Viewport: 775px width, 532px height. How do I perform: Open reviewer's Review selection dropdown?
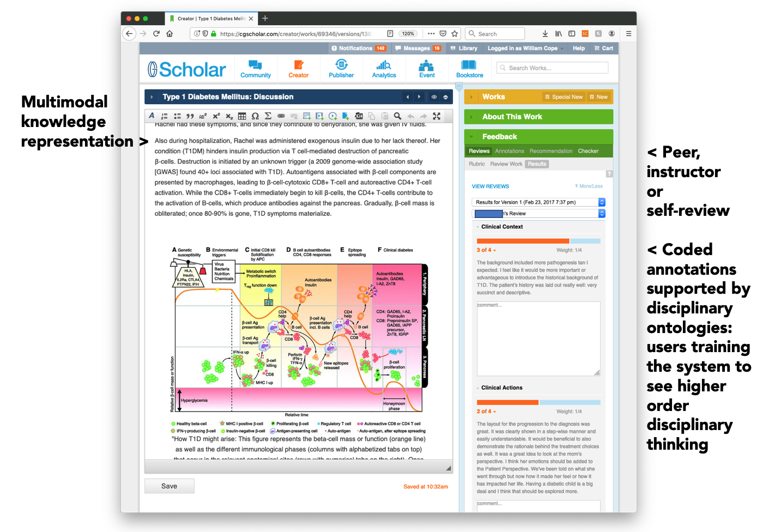click(x=538, y=214)
